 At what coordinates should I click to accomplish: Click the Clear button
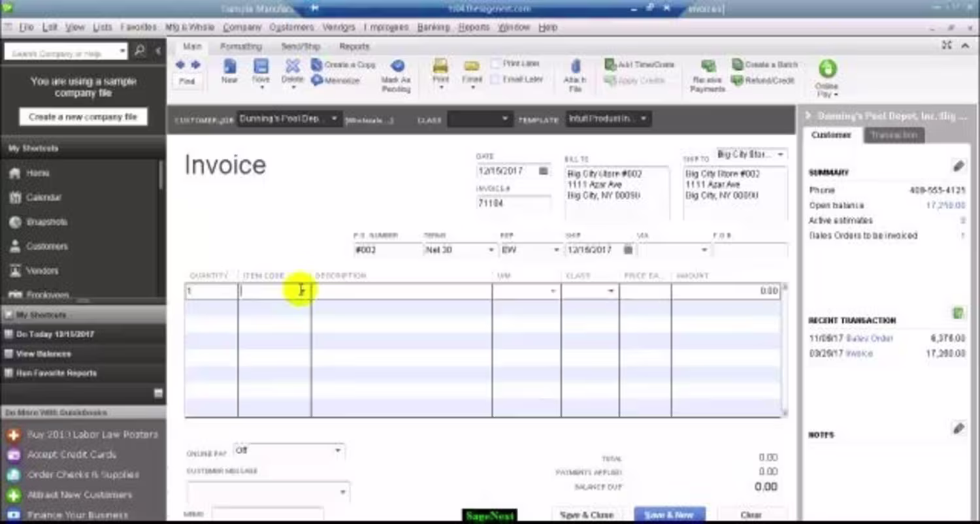(751, 515)
